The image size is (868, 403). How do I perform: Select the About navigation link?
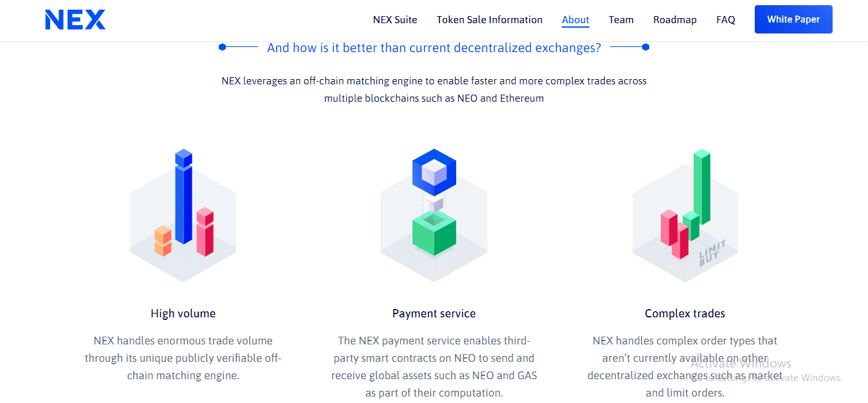tap(575, 20)
